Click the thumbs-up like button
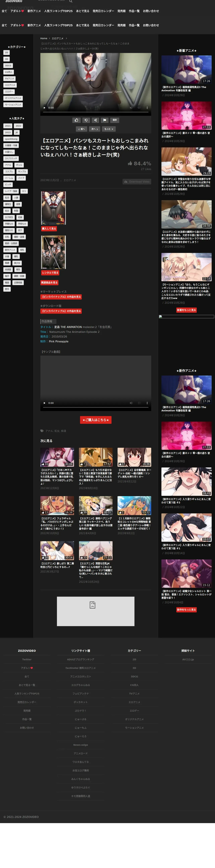 click(x=77, y=120)
